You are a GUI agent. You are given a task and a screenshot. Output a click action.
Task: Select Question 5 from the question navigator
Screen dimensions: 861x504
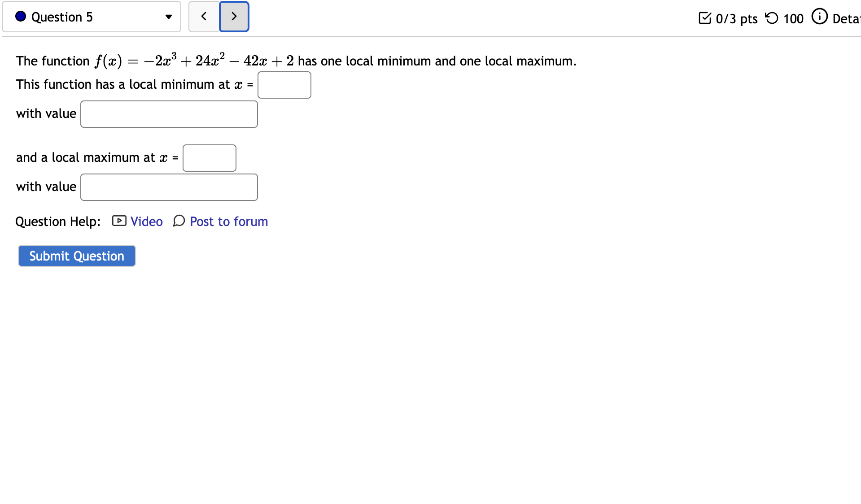tap(62, 17)
